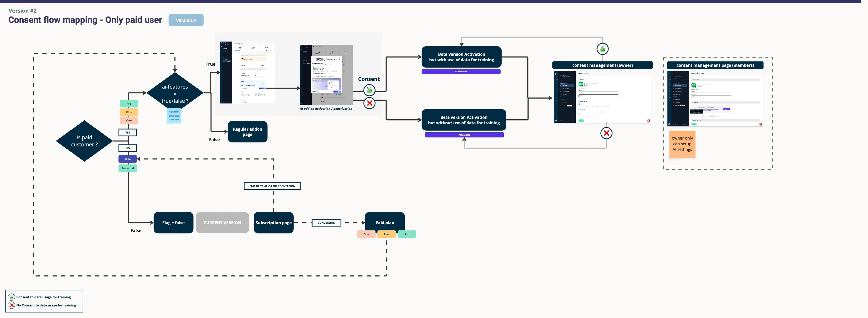Select 'Beta version Activation with use of data' node
This screenshot has width=868, height=318.
pyautogui.click(x=462, y=57)
